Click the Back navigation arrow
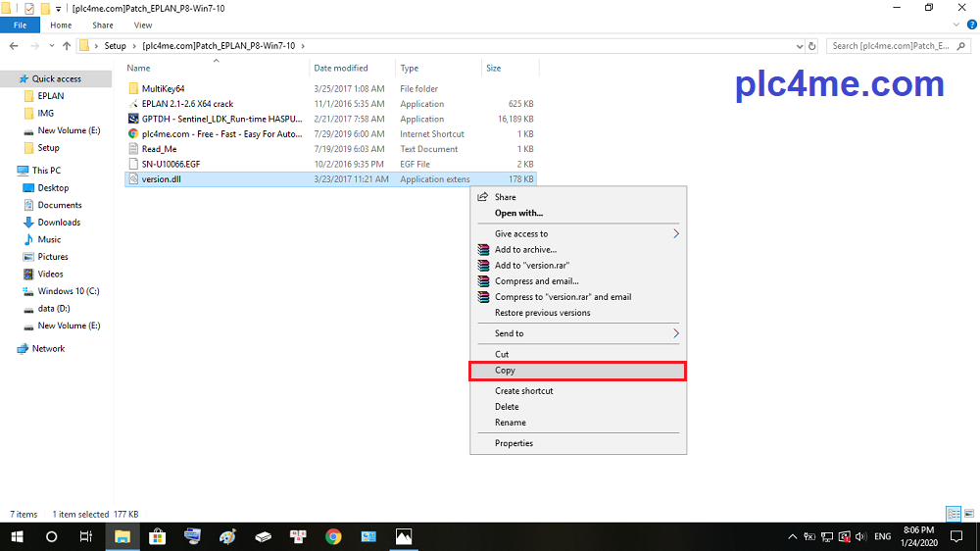Viewport: 980px width, 551px height. (x=12, y=46)
